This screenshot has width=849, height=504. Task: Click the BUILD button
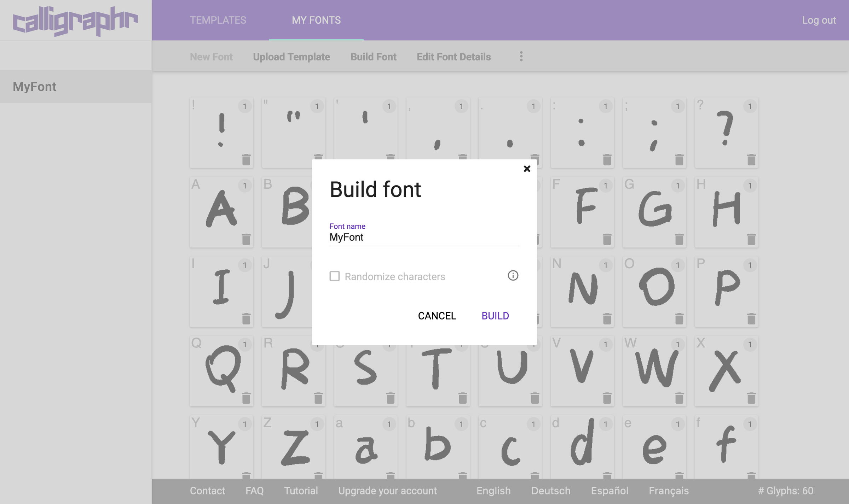tap(495, 316)
